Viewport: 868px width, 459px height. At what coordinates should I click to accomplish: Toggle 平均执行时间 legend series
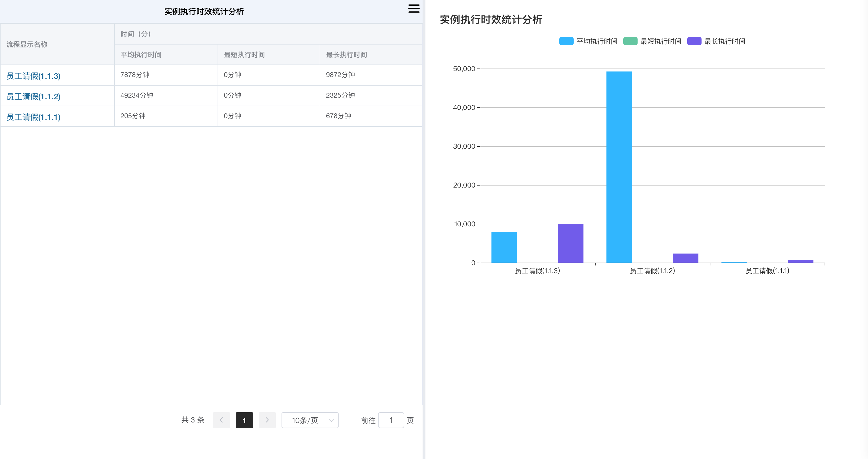[x=596, y=41]
